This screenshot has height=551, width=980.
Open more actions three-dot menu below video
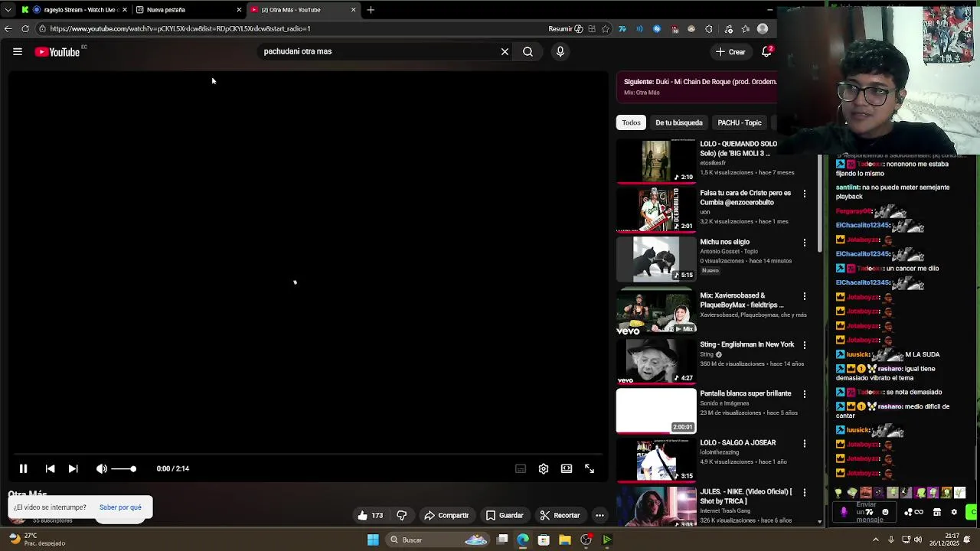(x=599, y=515)
